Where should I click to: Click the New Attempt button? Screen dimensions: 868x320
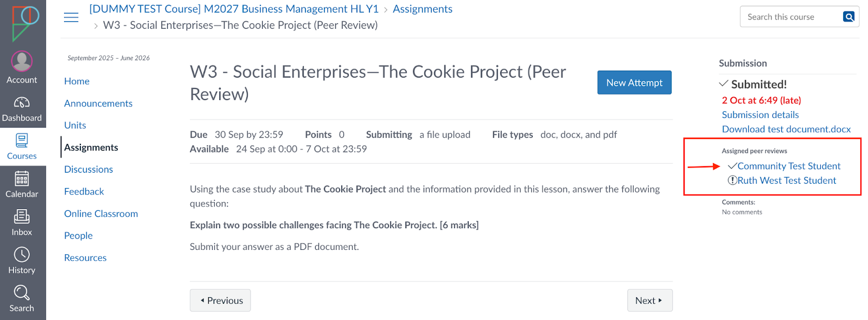pyautogui.click(x=634, y=83)
